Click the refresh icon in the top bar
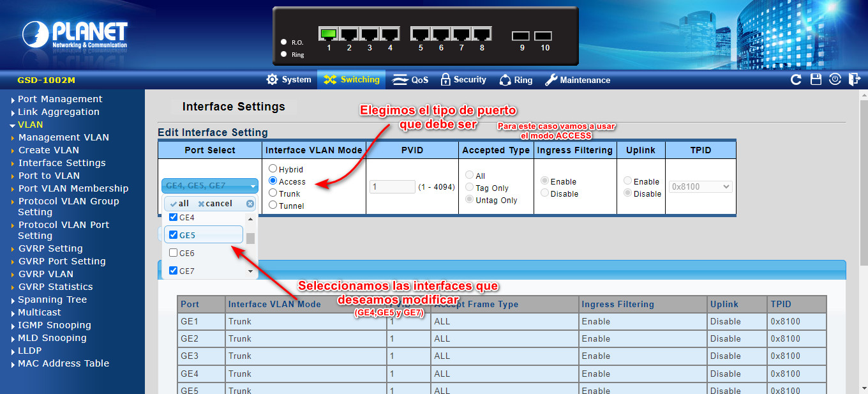Image resolution: width=868 pixels, height=394 pixels. pyautogui.click(x=796, y=80)
